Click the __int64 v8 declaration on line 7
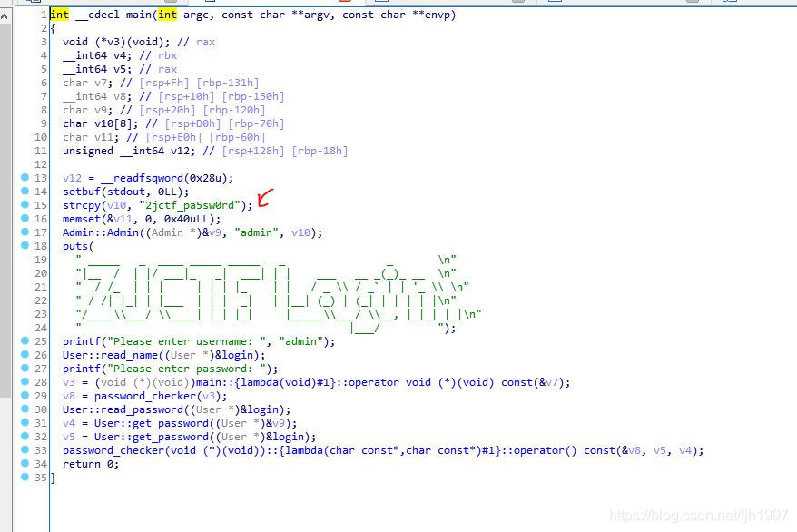The width and height of the screenshot is (797, 532). (97, 96)
